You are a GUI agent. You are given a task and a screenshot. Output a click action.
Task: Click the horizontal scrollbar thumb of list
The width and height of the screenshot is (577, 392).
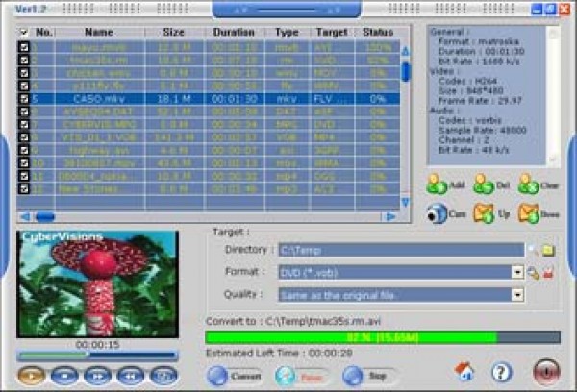(x=45, y=217)
